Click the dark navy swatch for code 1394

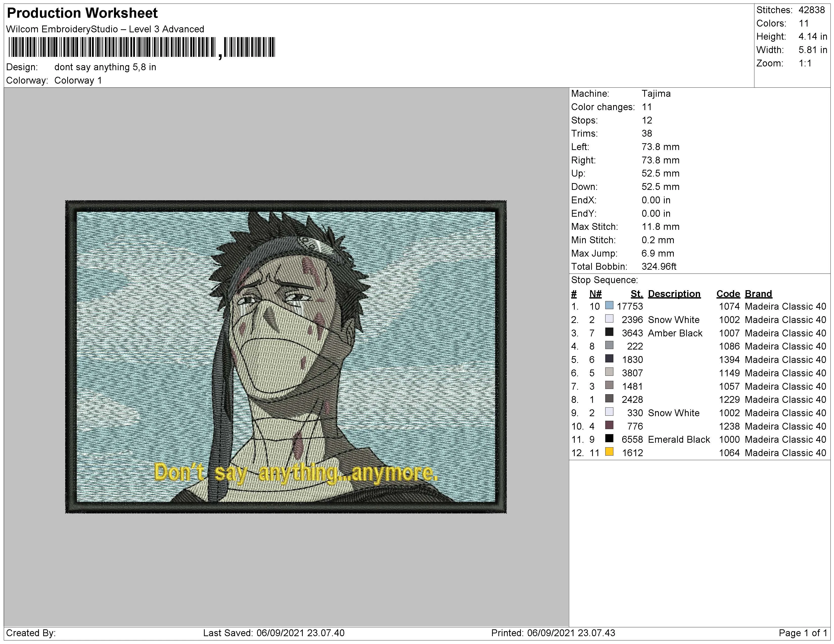pos(610,359)
